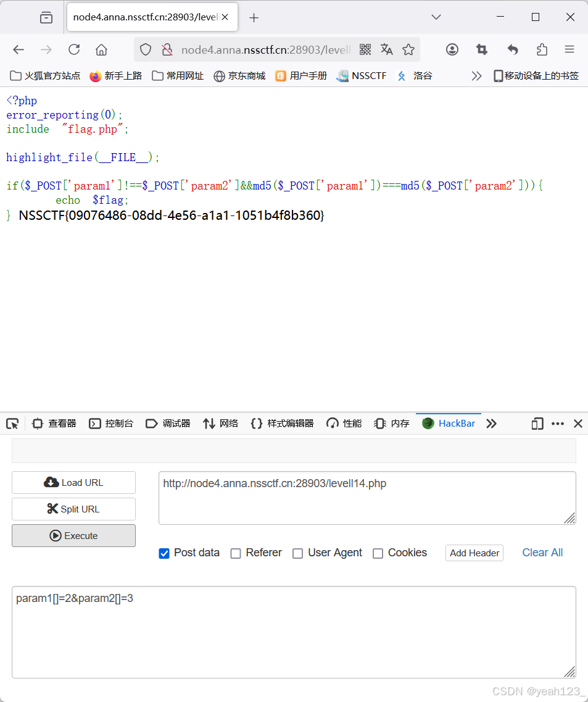The image size is (588, 702).
Task: Reload the current page
Action: [74, 49]
